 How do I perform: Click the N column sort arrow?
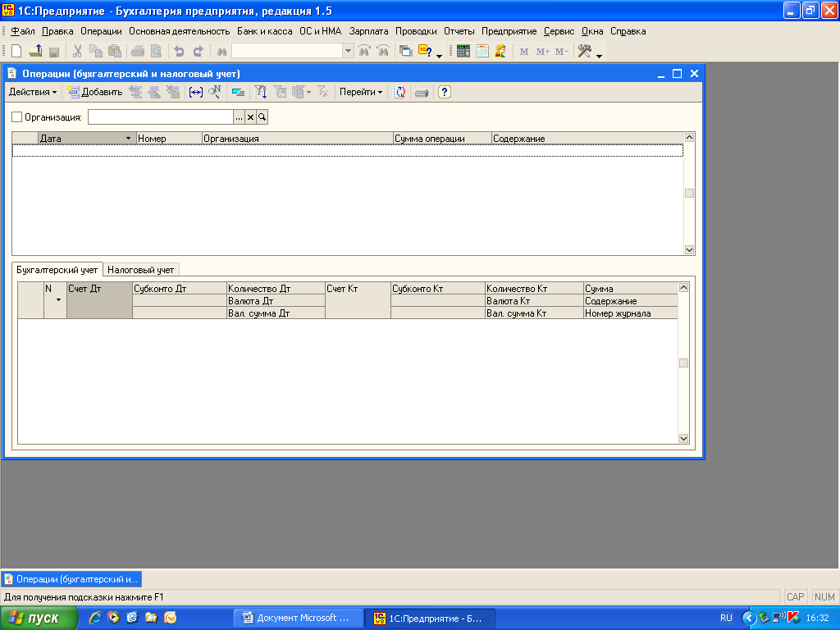coord(58,300)
